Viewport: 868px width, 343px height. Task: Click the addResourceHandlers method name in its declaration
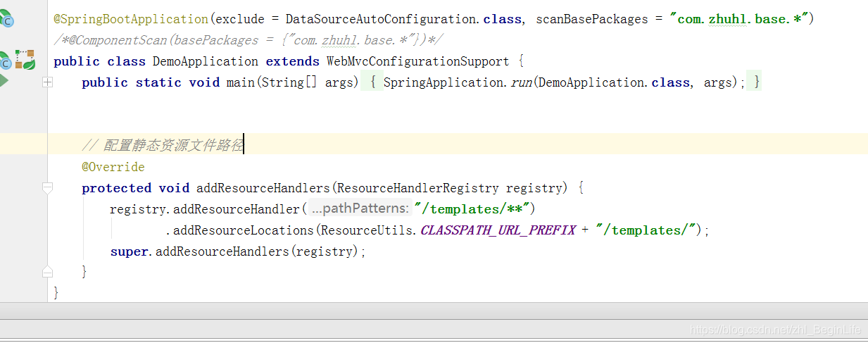(x=263, y=188)
